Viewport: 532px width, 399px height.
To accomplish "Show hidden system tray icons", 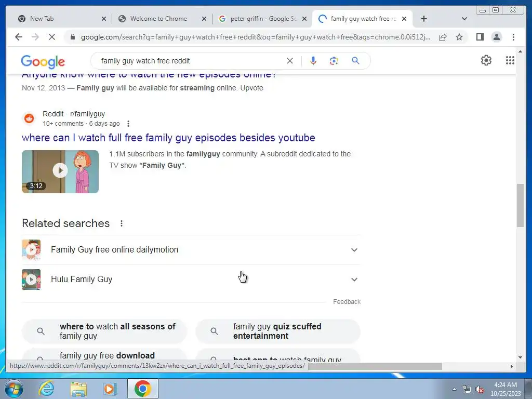I will click(x=454, y=389).
